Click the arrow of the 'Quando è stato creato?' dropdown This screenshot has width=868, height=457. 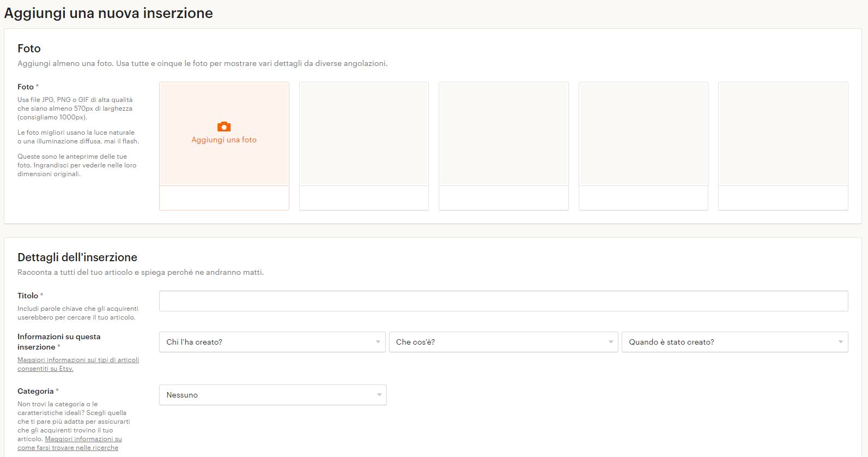840,342
